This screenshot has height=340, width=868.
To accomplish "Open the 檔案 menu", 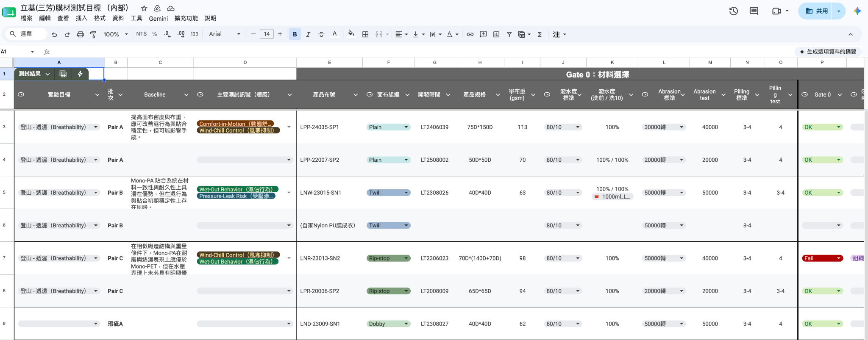I will click(26, 18).
